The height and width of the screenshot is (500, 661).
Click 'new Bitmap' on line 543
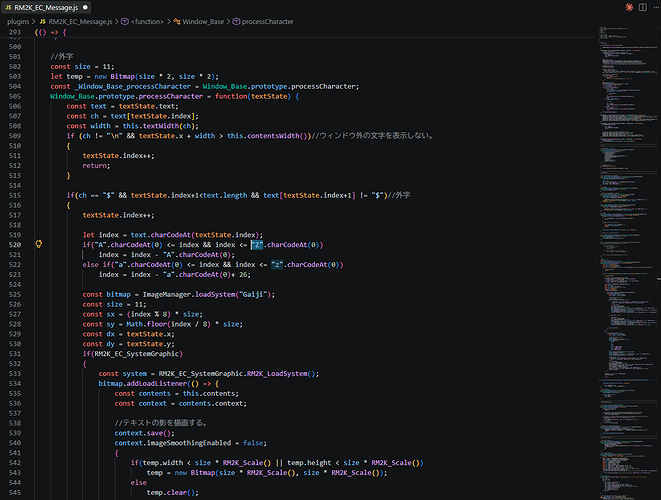pos(195,473)
